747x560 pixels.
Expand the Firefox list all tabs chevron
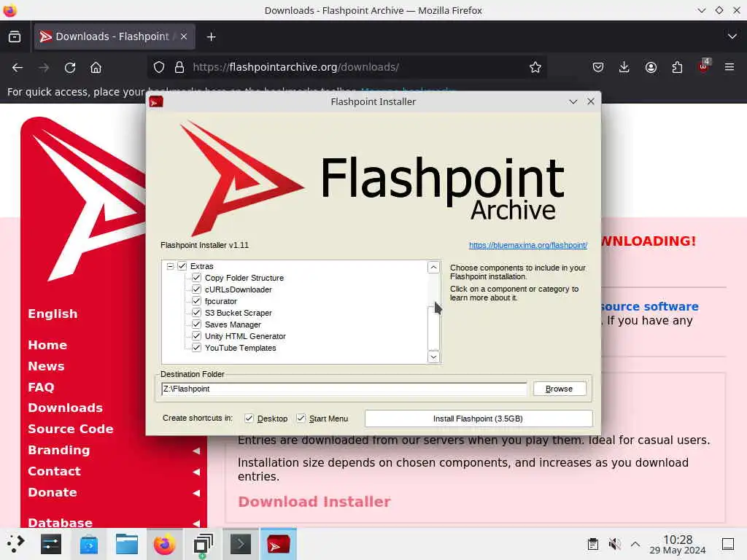pos(732,36)
